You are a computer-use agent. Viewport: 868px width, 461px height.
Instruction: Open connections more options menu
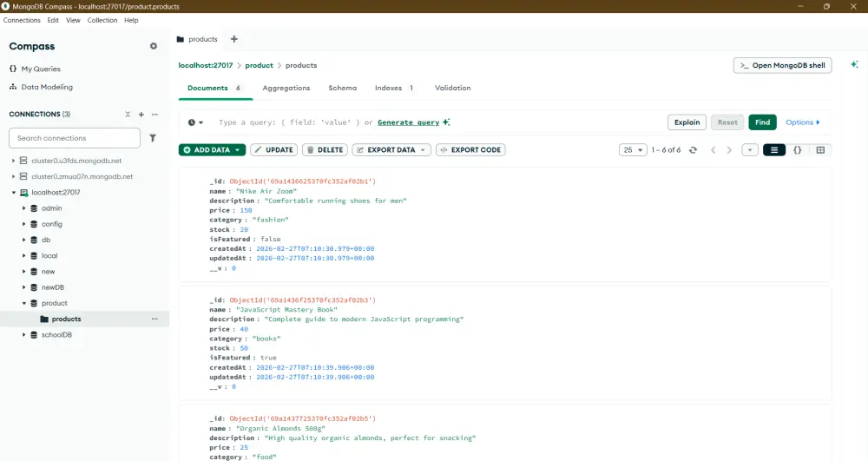coord(155,114)
